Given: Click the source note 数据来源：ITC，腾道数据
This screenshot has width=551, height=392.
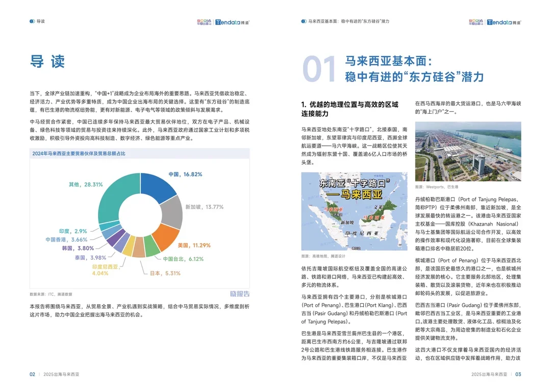Looking at the screenshot, I should (x=51, y=295).
